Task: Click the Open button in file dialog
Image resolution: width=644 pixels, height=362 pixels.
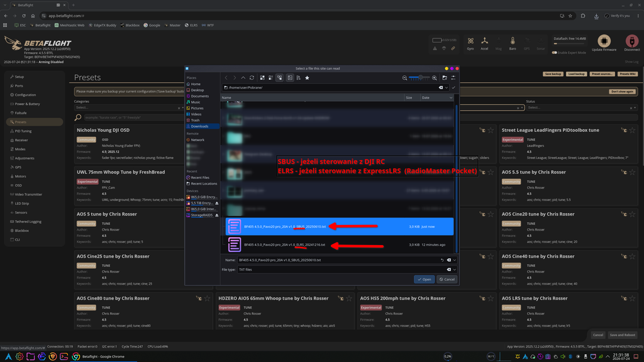Action: (425, 280)
